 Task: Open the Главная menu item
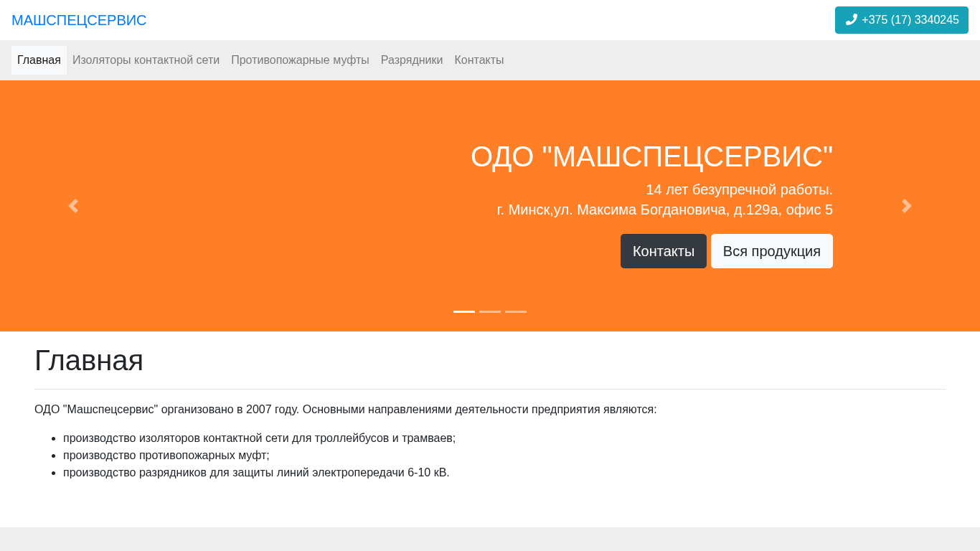click(x=39, y=60)
